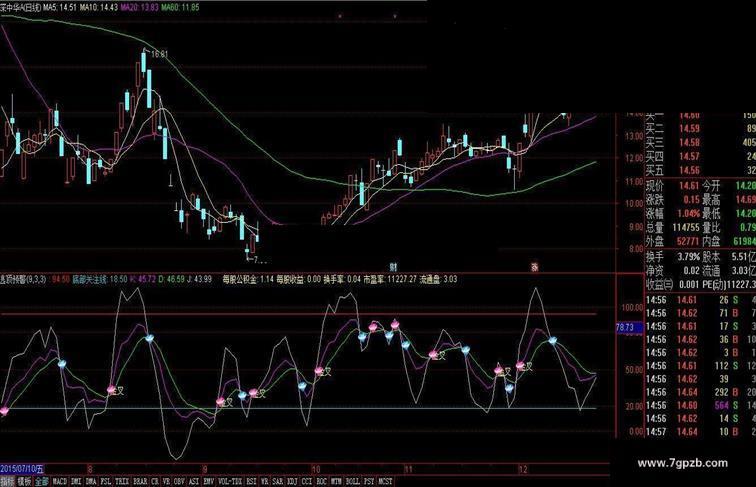Viewport: 756px width, 487px height.
Task: Select the PSY indicator tab
Action: [x=369, y=481]
